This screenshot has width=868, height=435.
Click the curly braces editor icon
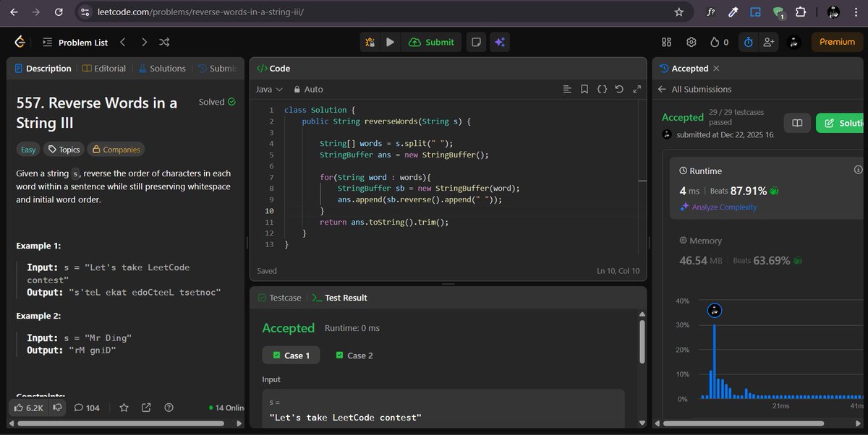(602, 90)
